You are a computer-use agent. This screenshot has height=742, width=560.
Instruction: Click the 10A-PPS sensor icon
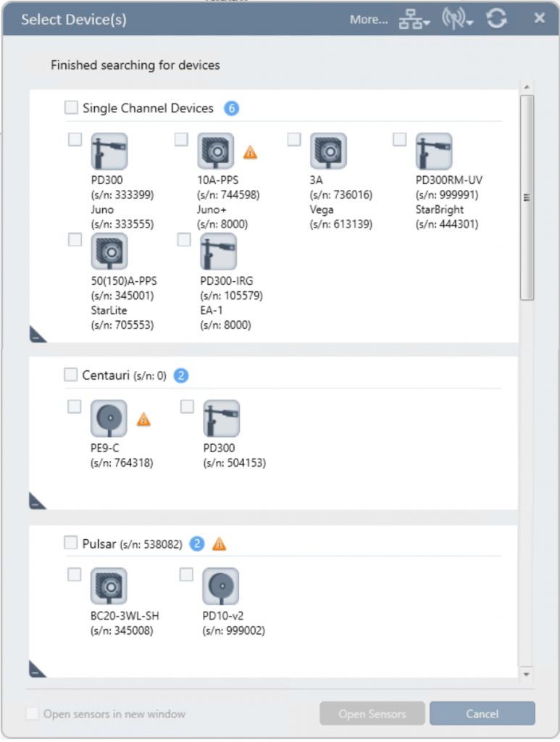coord(216,151)
